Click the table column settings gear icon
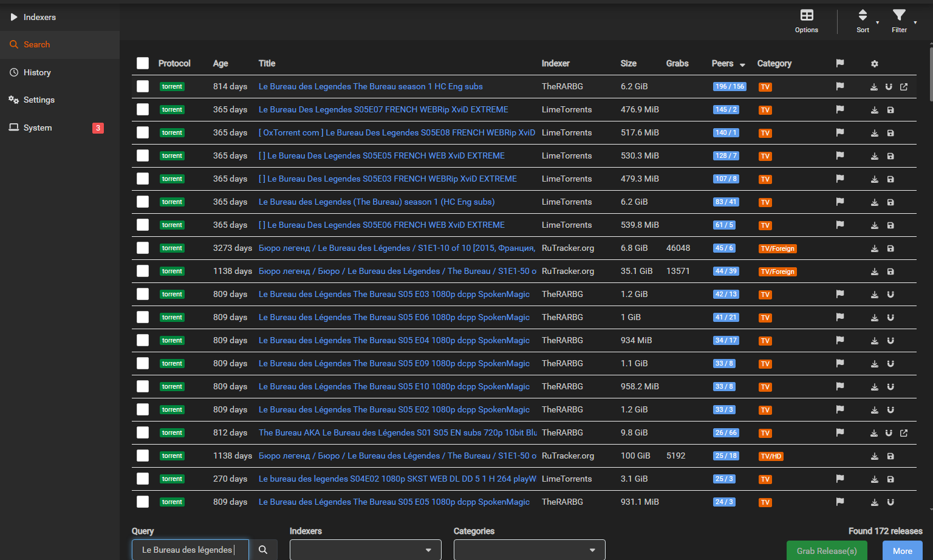Screen dimensions: 933x560 pos(875,64)
